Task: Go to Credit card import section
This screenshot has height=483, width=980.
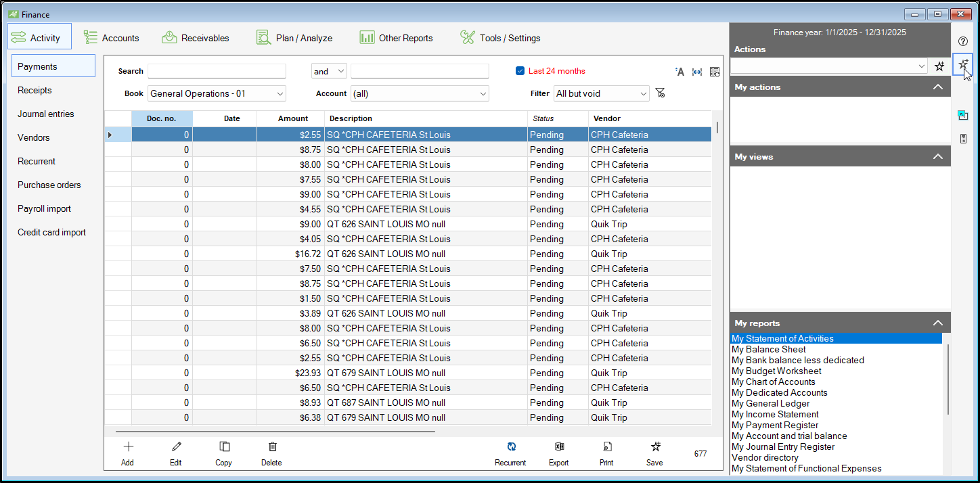Action: tap(51, 232)
